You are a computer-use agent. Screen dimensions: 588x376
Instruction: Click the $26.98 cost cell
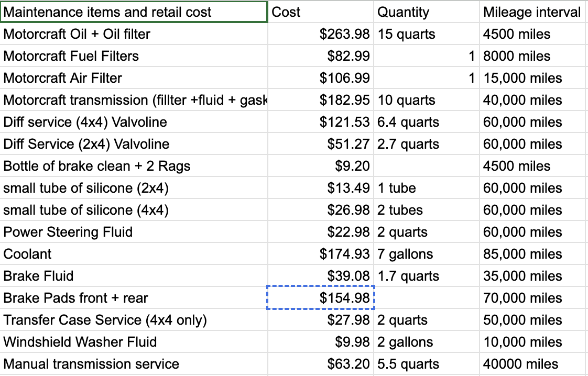point(321,210)
